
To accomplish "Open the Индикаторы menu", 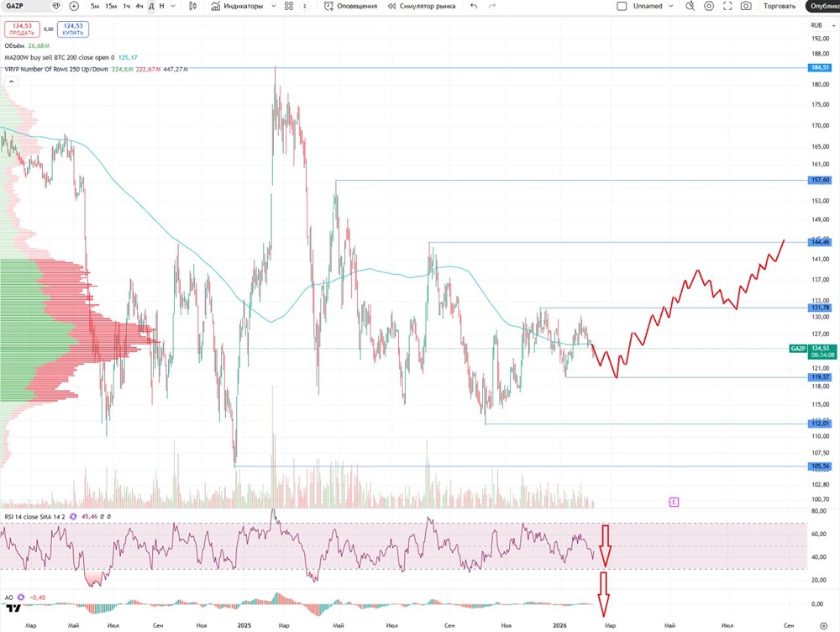I will 237,7.
